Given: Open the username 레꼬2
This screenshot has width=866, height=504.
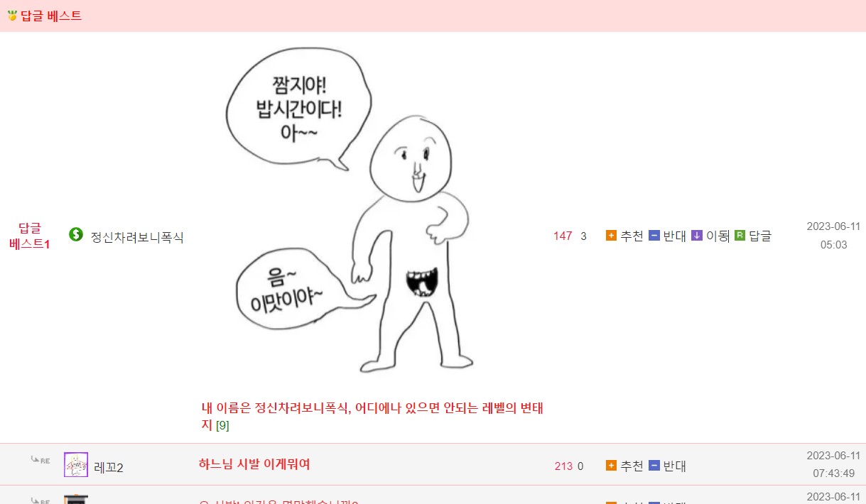Looking at the screenshot, I should (x=109, y=467).
